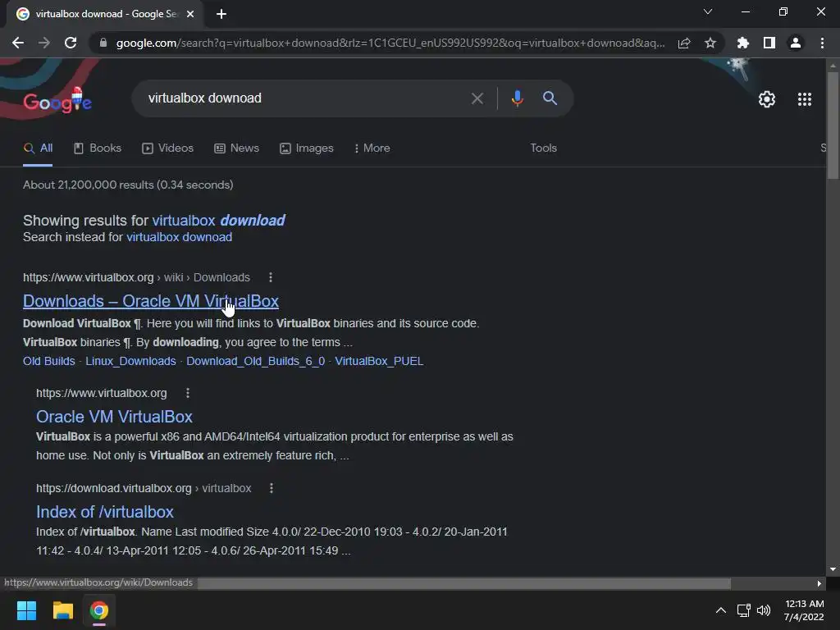
Task: Select the All results tab
Action: coord(38,148)
